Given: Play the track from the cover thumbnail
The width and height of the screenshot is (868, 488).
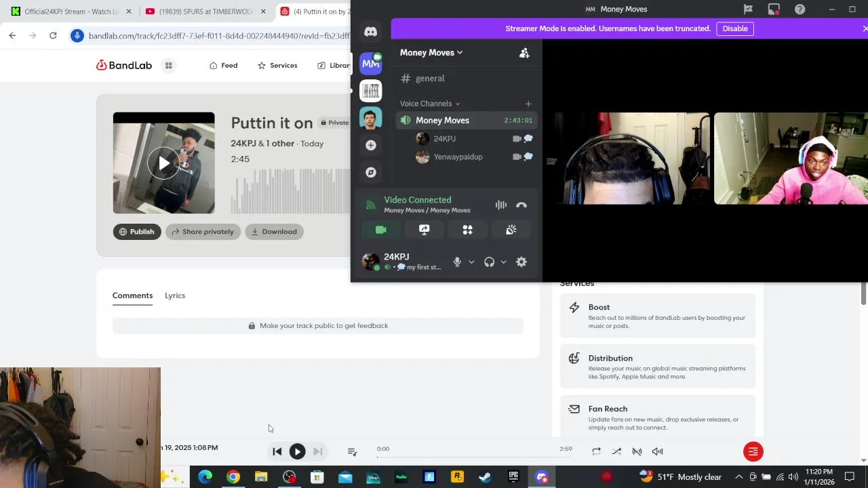Looking at the screenshot, I should (164, 163).
